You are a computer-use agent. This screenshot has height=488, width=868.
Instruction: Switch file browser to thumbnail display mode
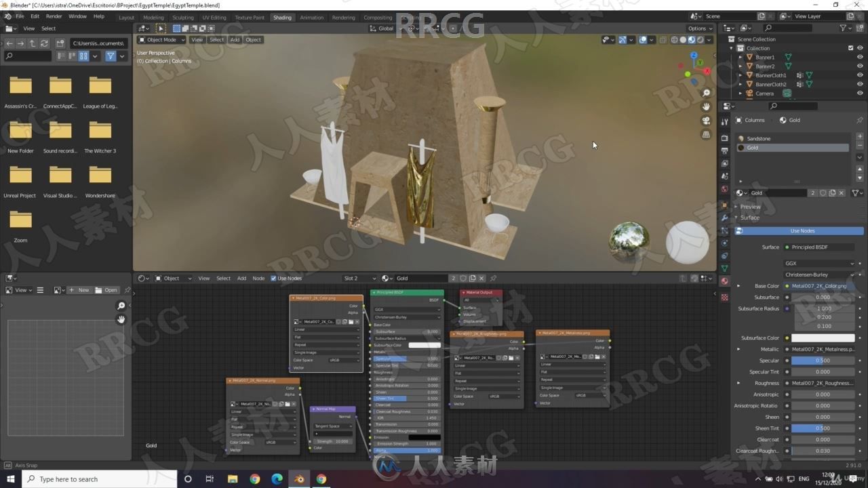click(x=83, y=56)
